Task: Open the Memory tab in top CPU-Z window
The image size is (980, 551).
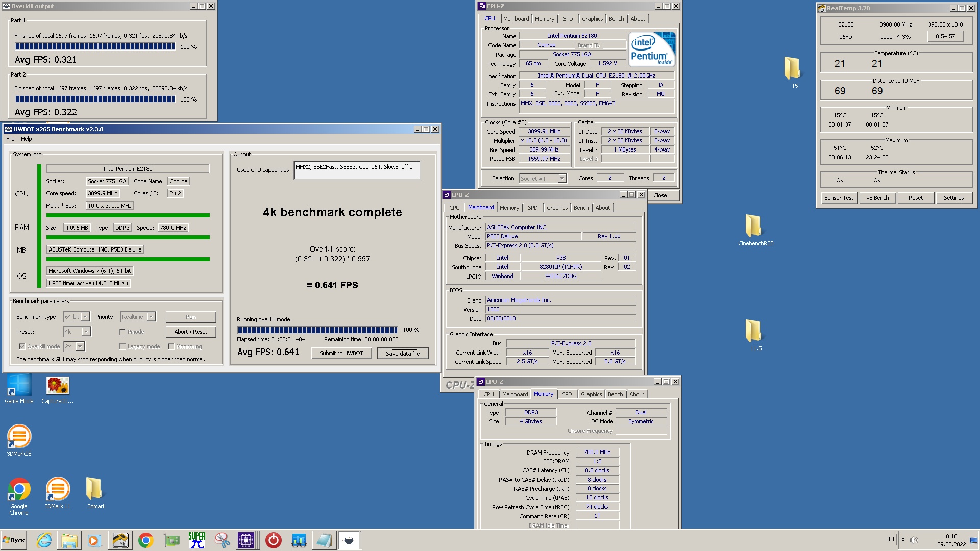Action: [545, 19]
